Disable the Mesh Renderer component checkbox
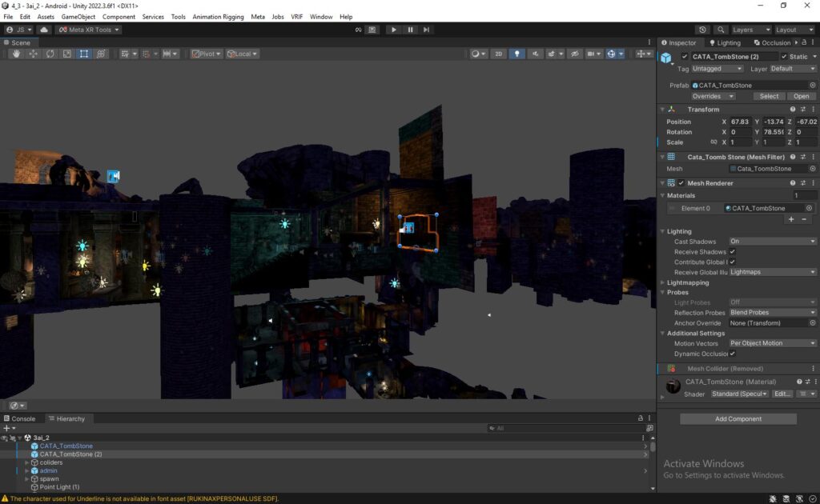820x504 pixels. tap(681, 183)
